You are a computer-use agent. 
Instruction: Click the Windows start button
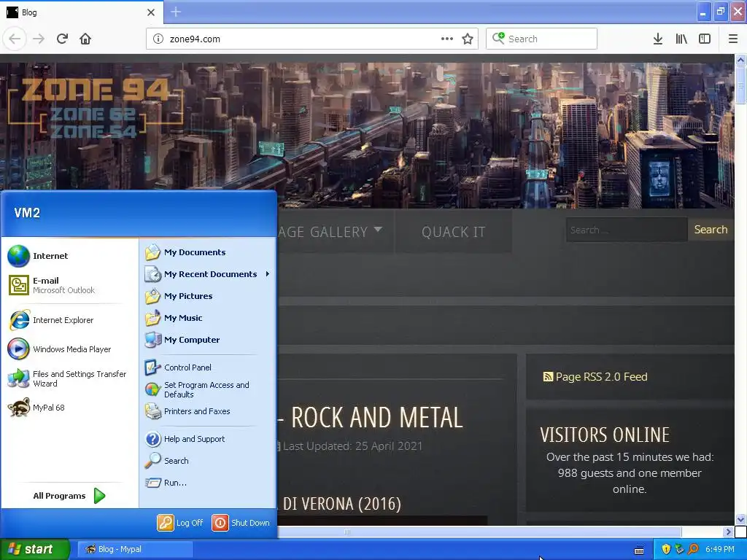pos(34,549)
